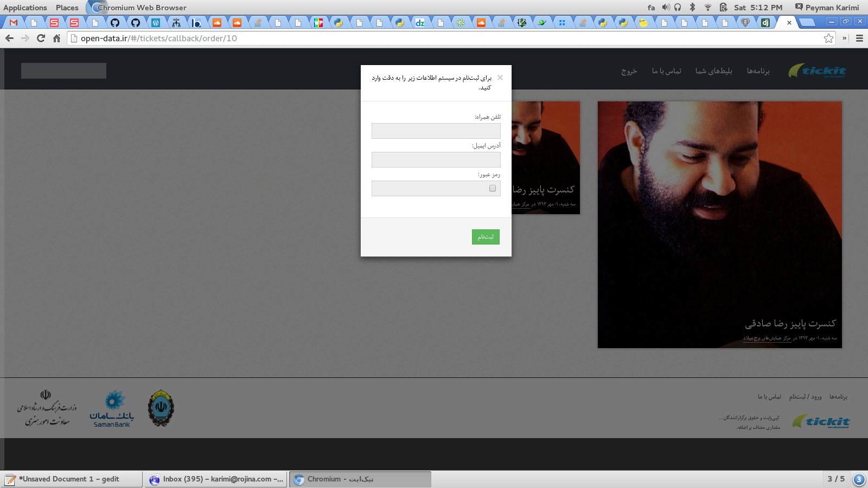
Task: Click the email address input field
Action: point(436,159)
